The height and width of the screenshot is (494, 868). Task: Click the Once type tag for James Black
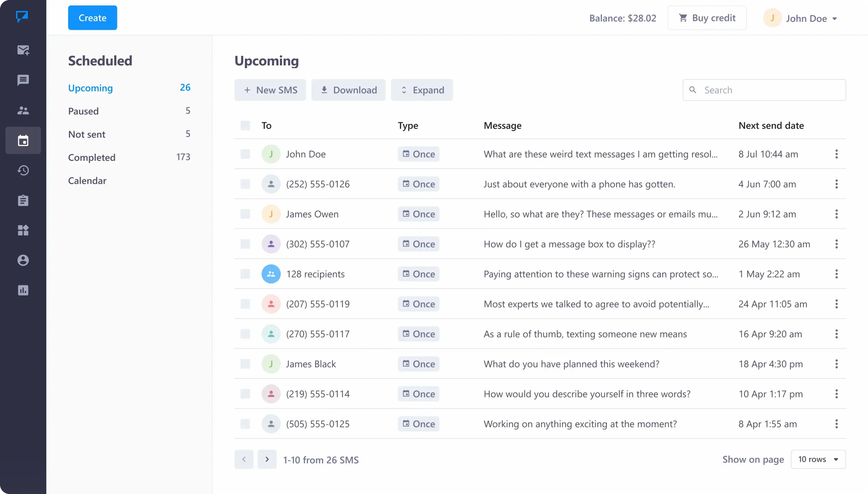418,364
